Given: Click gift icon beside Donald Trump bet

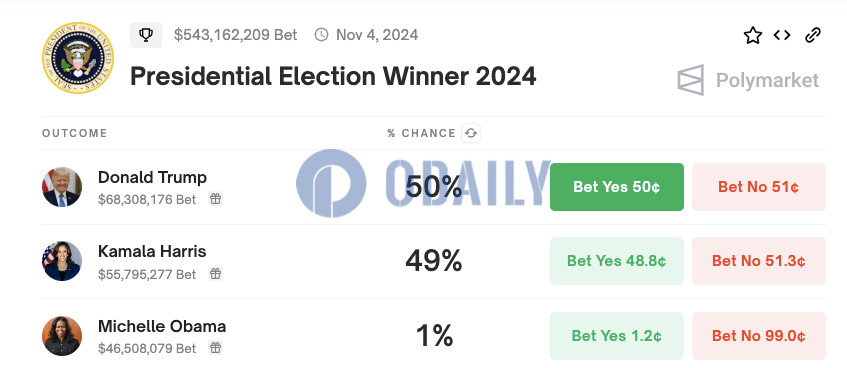Looking at the screenshot, I should click(216, 199).
